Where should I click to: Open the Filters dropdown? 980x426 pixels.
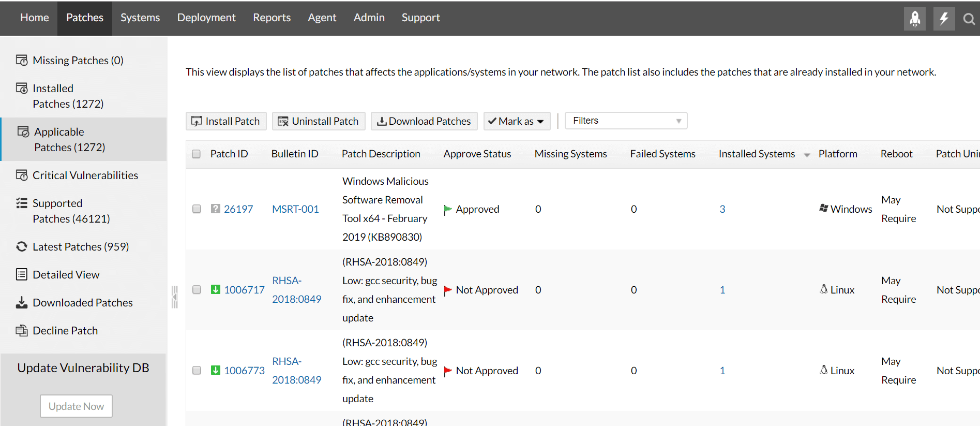(626, 121)
